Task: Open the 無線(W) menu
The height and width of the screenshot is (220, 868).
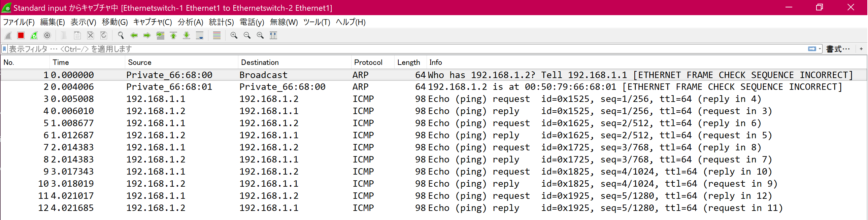Action: (284, 22)
